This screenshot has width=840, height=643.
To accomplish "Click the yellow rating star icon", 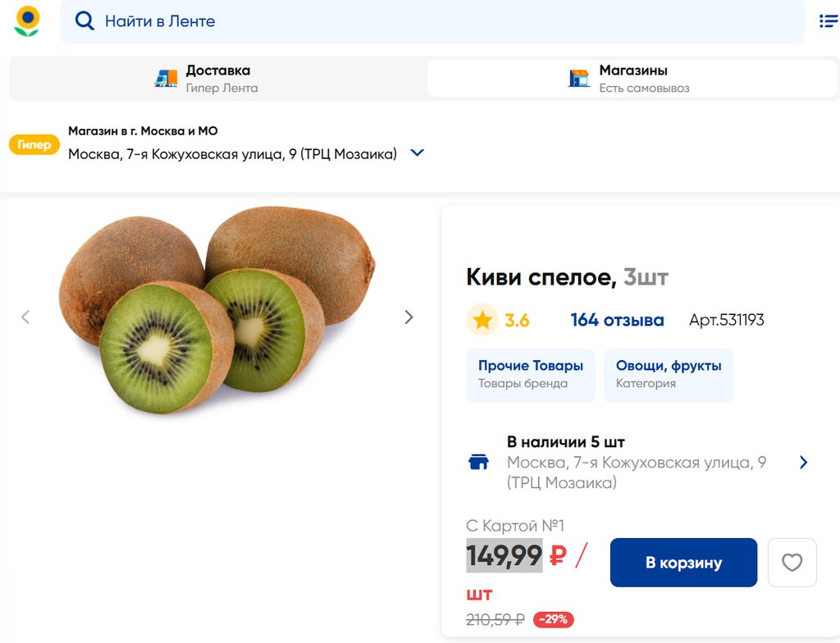I will pos(482,320).
